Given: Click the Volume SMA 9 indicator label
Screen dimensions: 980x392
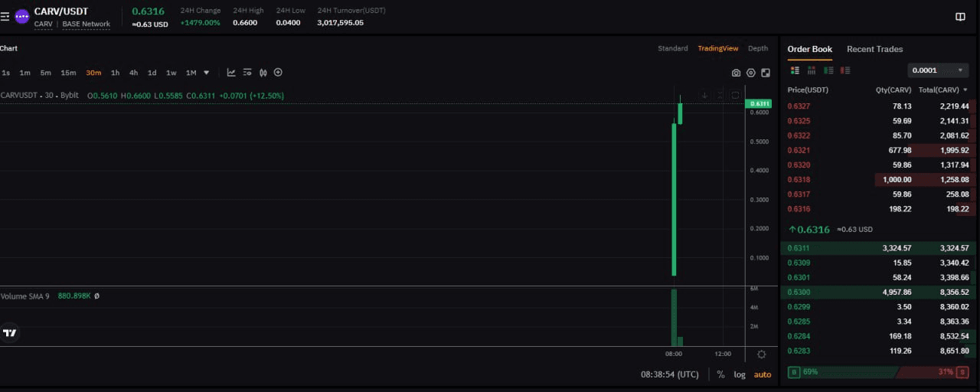Looking at the screenshot, I should [x=25, y=296].
